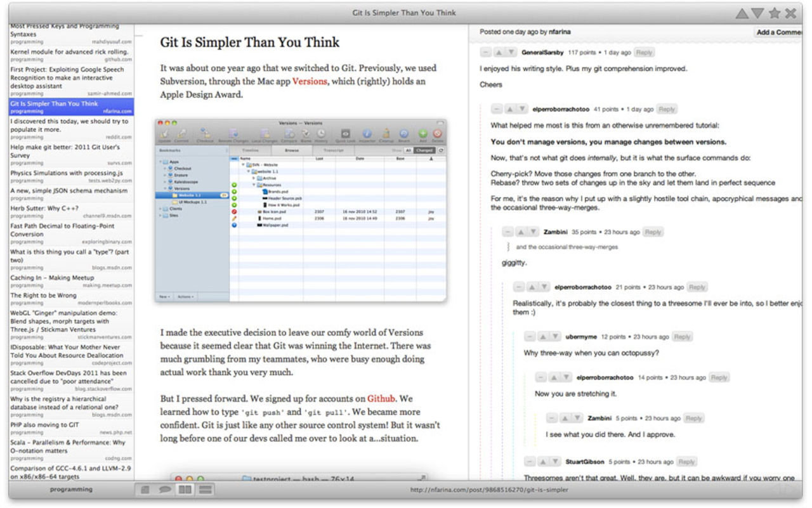Click the Versions app screenshot in article
The width and height of the screenshot is (812, 508).
(300, 210)
